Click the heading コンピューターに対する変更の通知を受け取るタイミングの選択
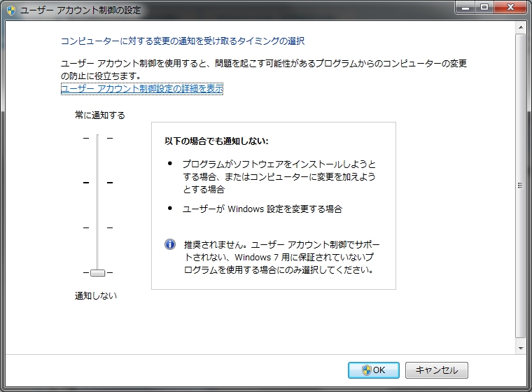This screenshot has width=532, height=392. click(183, 41)
